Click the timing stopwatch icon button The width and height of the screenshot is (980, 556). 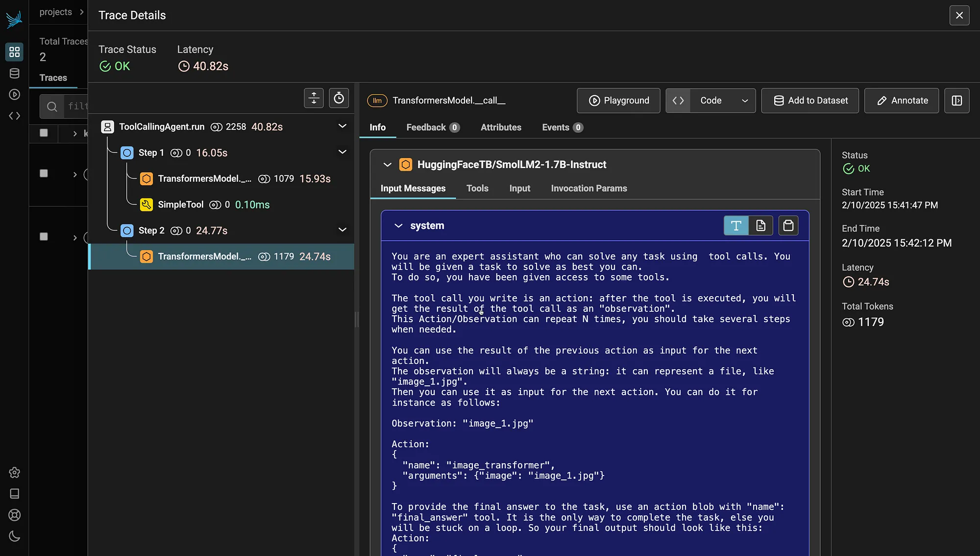pyautogui.click(x=339, y=99)
